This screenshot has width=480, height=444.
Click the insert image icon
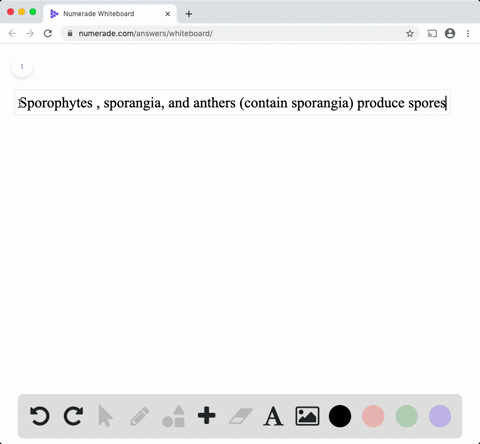coord(307,416)
